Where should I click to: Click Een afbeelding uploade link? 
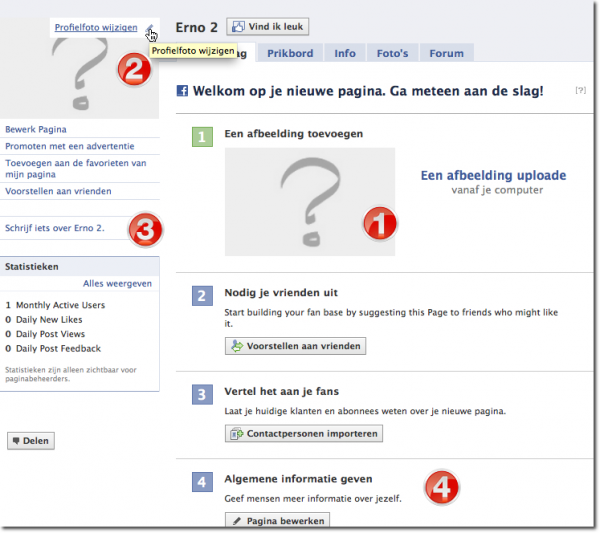[x=493, y=175]
